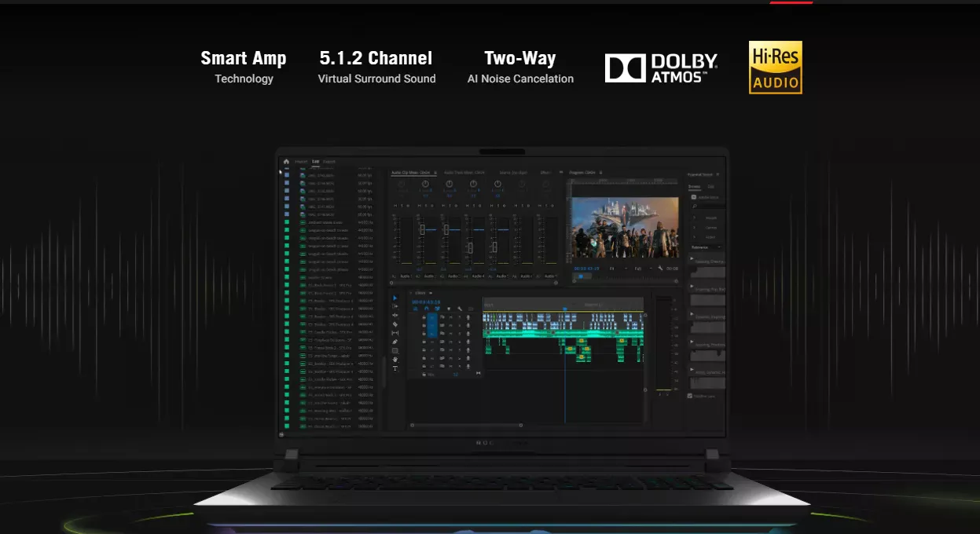Open Program panel menu icon

point(600,173)
